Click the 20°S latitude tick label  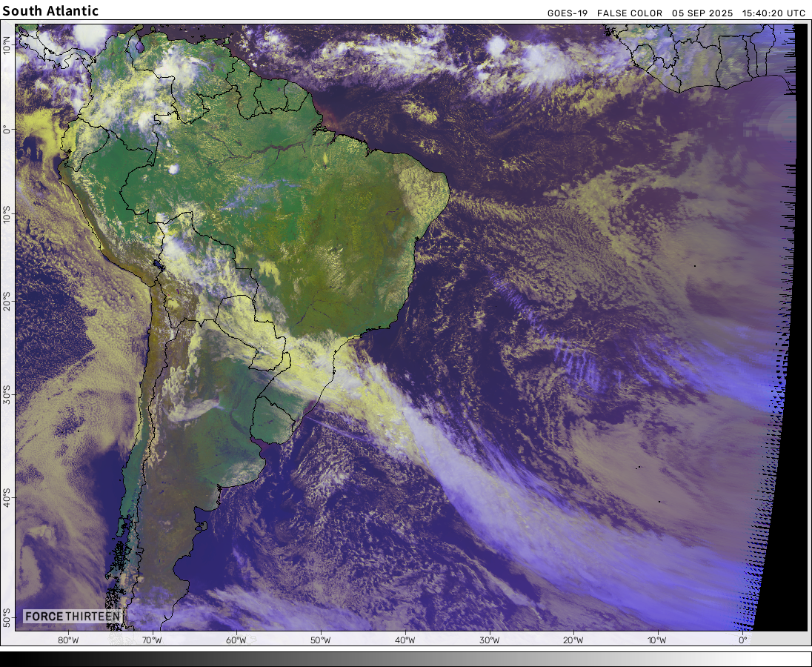[x=6, y=301]
